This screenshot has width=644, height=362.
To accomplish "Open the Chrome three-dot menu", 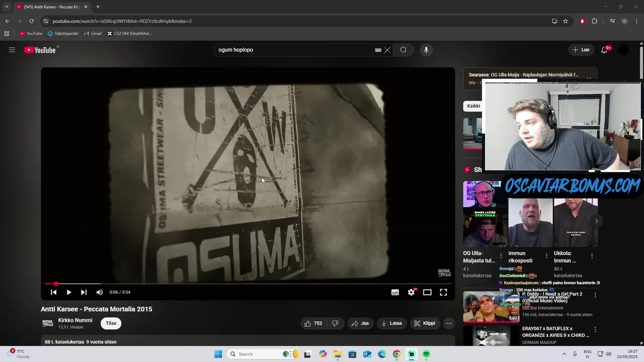I will 636,21.
